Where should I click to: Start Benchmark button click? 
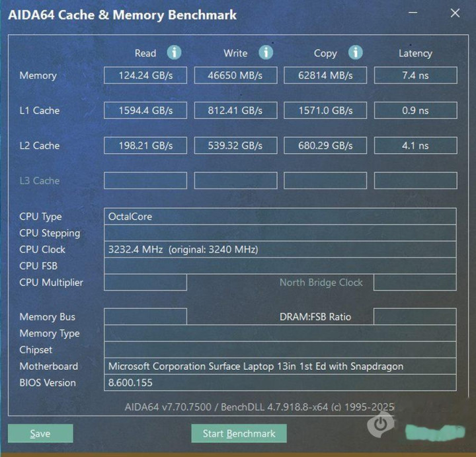coord(239,433)
